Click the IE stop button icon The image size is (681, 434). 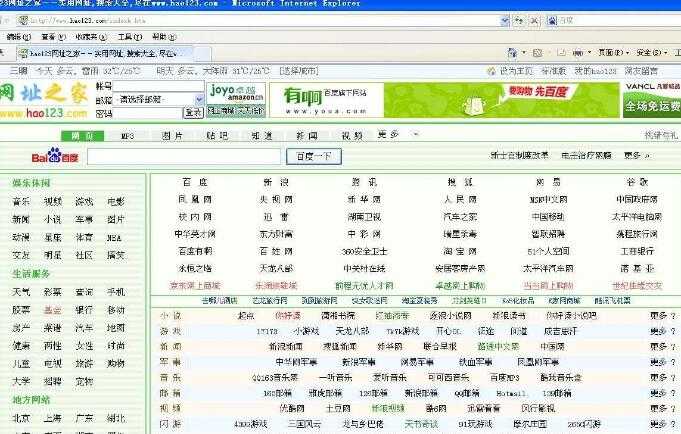click(x=535, y=20)
